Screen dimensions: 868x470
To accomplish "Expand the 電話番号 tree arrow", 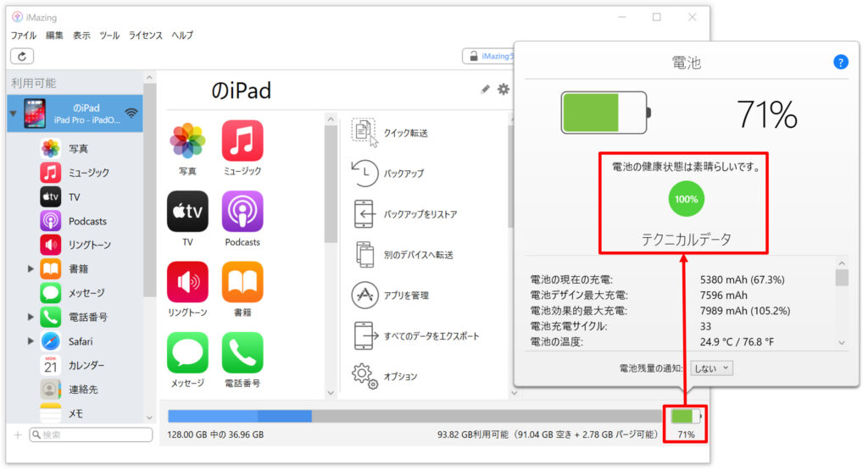I will [x=31, y=317].
